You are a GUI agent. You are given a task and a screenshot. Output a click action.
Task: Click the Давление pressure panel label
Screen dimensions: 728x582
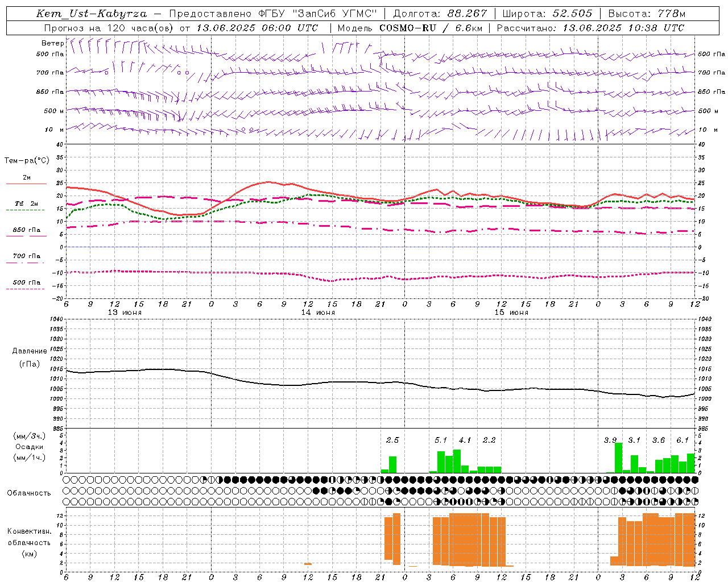click(30, 351)
